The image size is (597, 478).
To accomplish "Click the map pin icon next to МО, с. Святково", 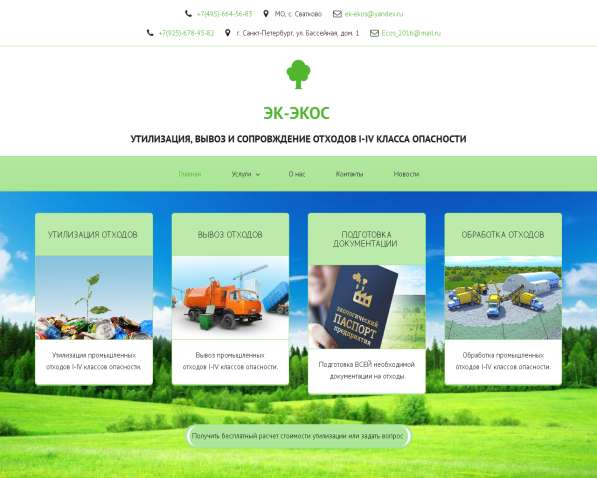I will point(266,14).
